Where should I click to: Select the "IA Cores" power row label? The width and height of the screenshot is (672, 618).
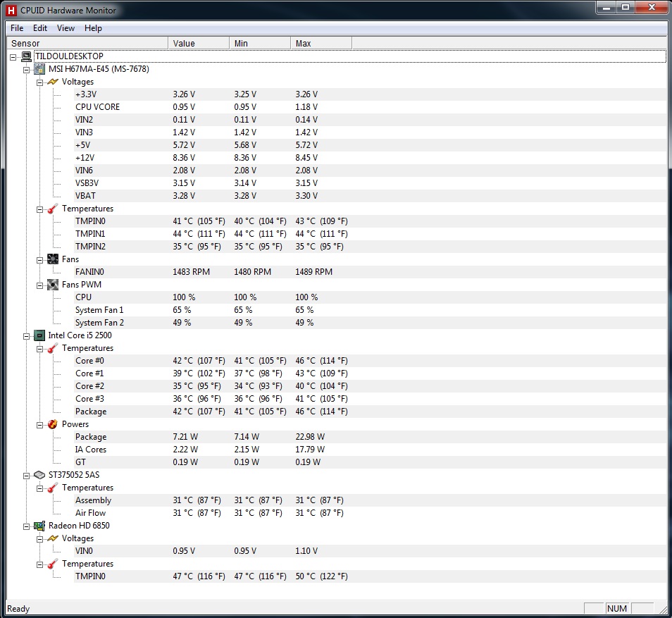pyautogui.click(x=91, y=450)
